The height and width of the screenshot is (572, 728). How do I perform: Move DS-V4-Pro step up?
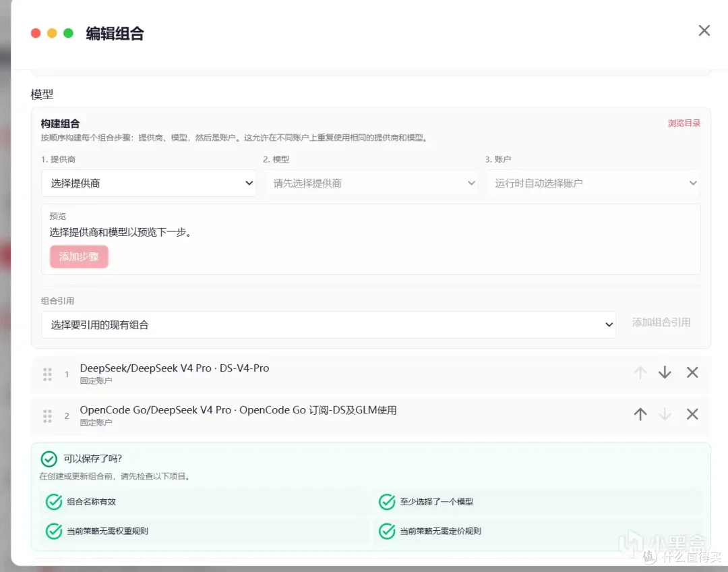640,372
